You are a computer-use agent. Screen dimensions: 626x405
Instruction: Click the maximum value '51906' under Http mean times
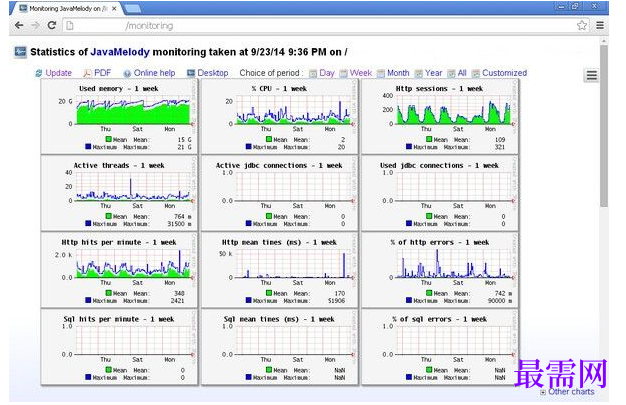(336, 301)
